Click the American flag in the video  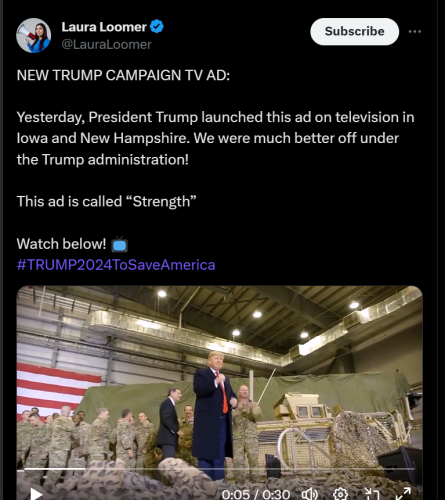coord(57,388)
